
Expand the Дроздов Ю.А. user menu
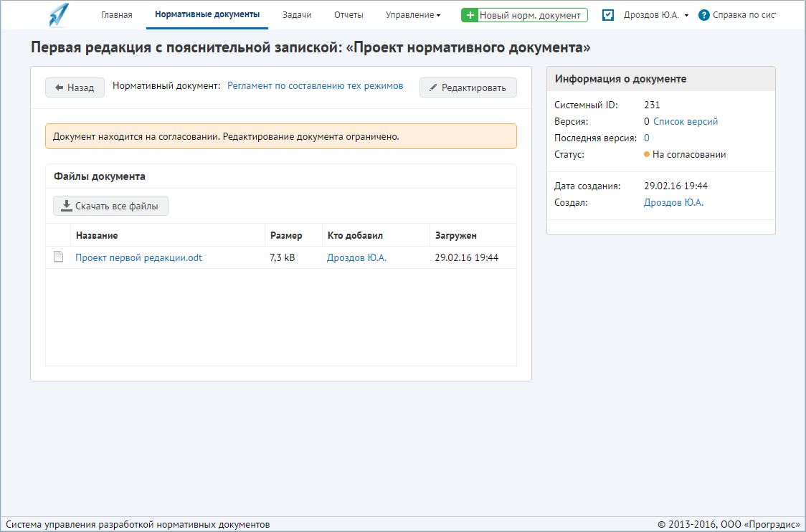(x=656, y=15)
